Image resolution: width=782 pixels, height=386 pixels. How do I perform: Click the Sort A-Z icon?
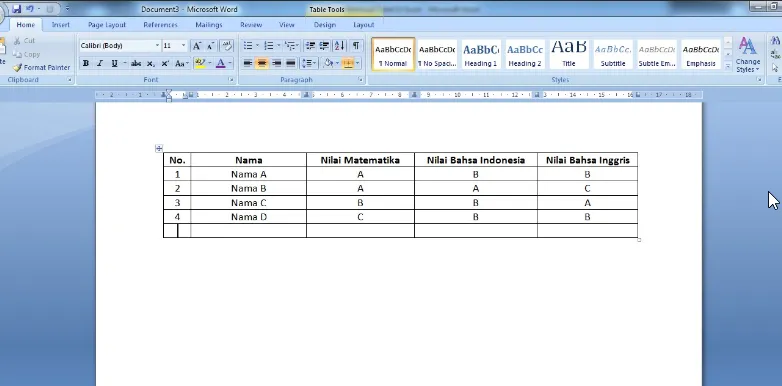coord(340,46)
